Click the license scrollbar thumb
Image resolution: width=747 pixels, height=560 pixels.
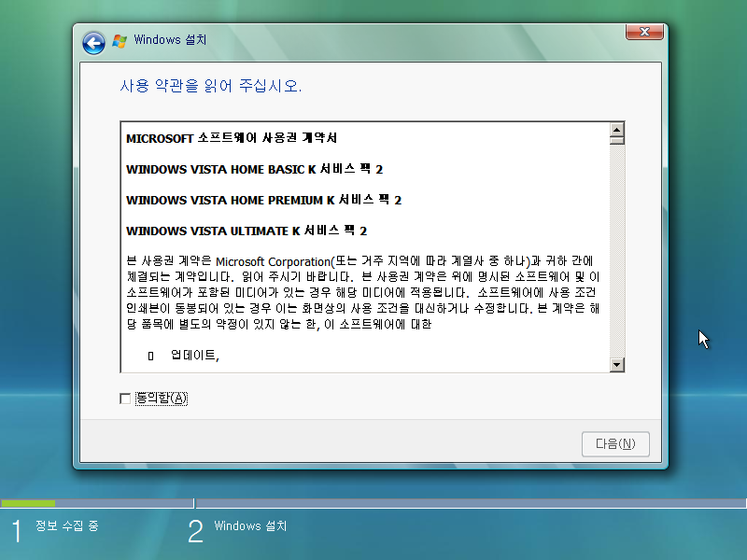tap(617, 141)
